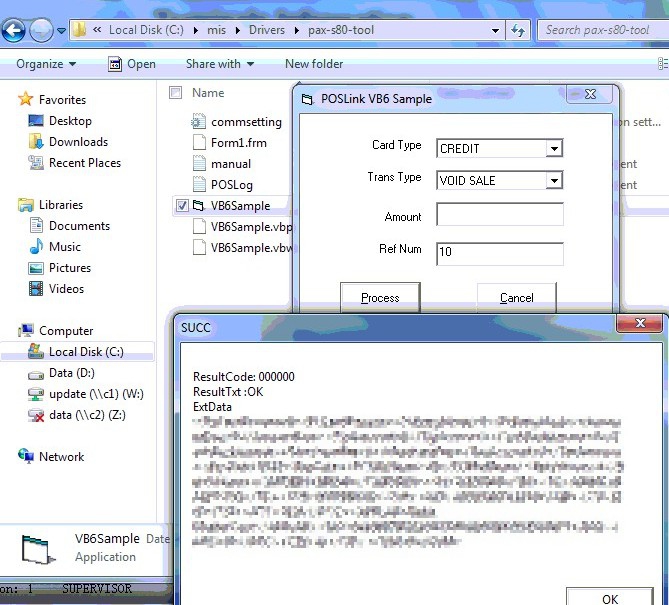Click the ResultCode: 000000 text
Image resolution: width=669 pixels, height=605 pixels.
click(244, 377)
